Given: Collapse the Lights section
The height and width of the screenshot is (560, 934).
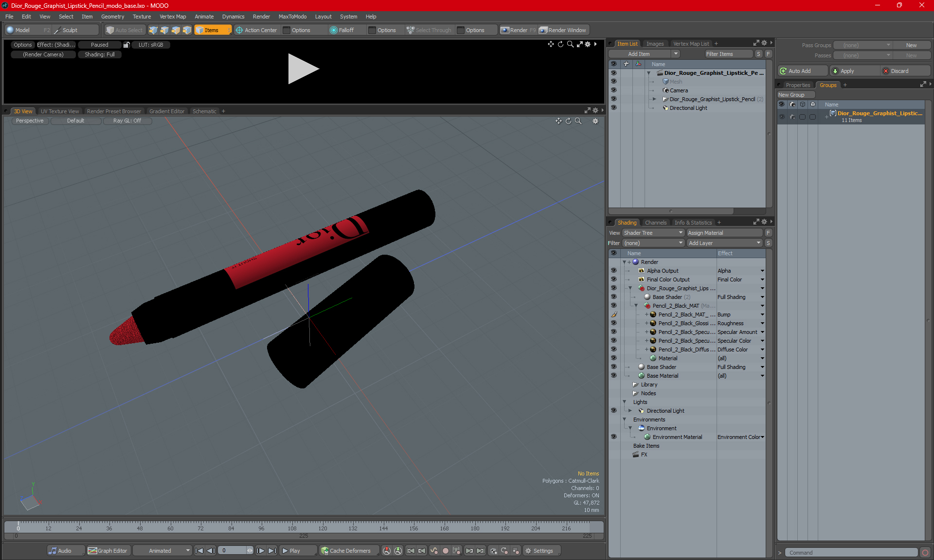Looking at the screenshot, I should coord(624,402).
